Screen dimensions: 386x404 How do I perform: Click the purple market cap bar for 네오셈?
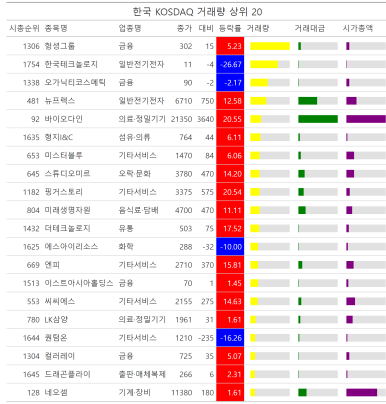click(x=362, y=392)
